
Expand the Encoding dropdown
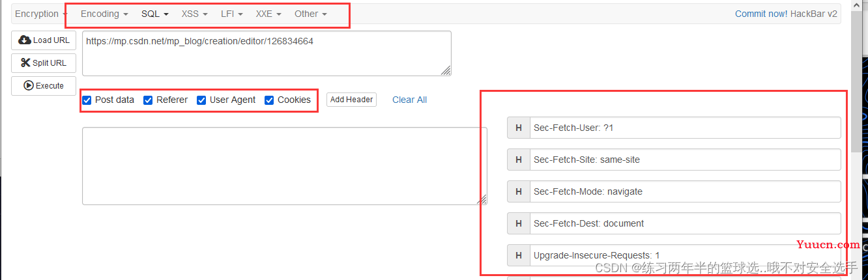pyautogui.click(x=104, y=14)
